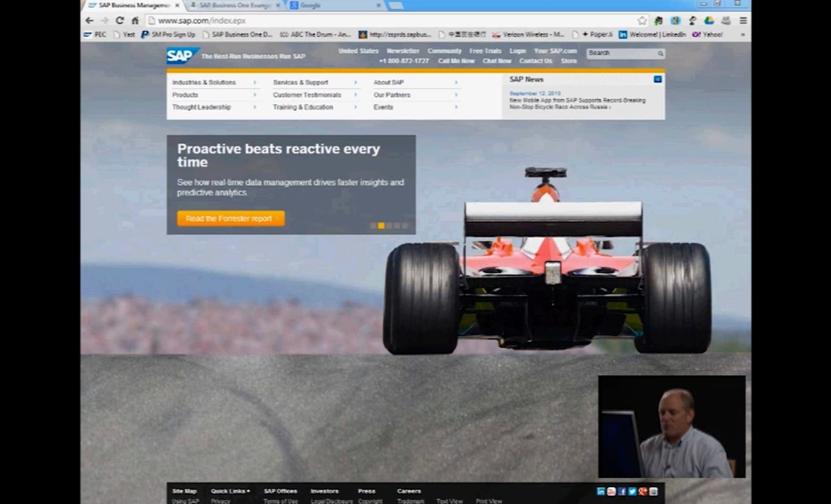The width and height of the screenshot is (831, 504).
Task: Open the Your SAP.com link
Action: 556,51
